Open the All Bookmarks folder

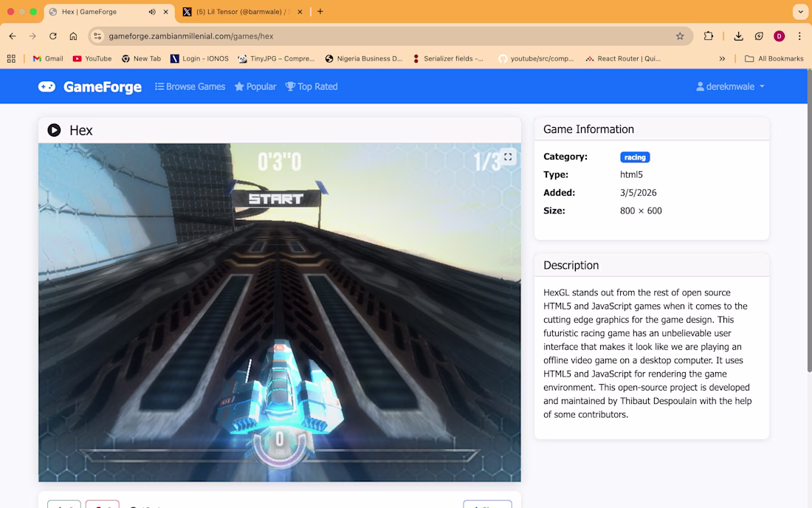[774, 58]
